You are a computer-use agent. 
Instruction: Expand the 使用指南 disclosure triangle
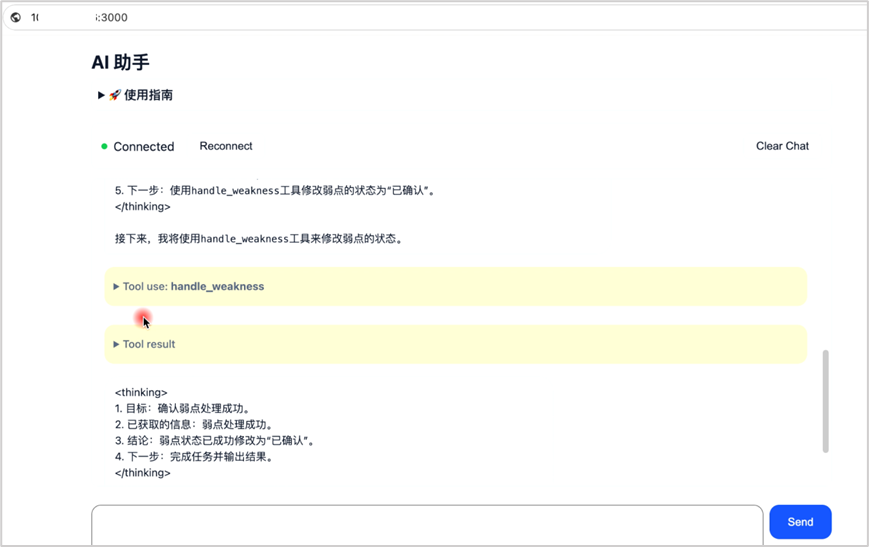[x=101, y=95]
